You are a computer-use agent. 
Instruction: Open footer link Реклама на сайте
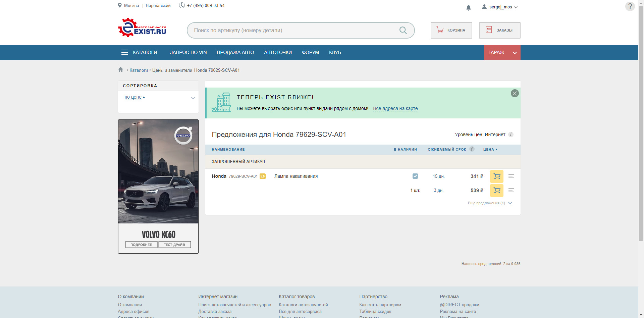(458, 311)
